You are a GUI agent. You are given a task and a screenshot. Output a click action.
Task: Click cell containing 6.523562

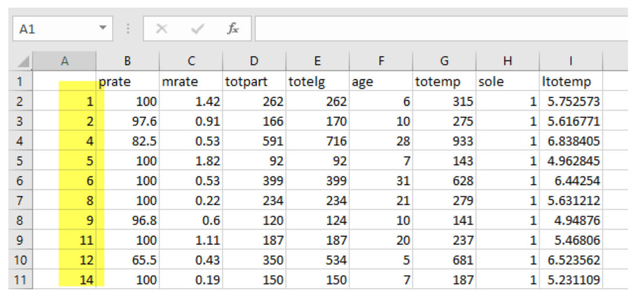[571, 259]
